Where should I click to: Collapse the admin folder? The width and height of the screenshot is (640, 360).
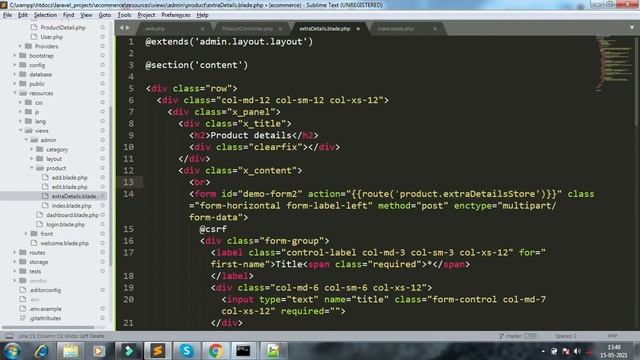point(26,140)
